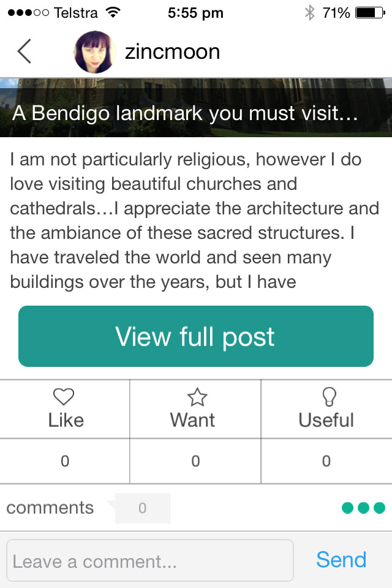392x588 pixels.
Task: Toggle the Like label
Action: (x=66, y=420)
